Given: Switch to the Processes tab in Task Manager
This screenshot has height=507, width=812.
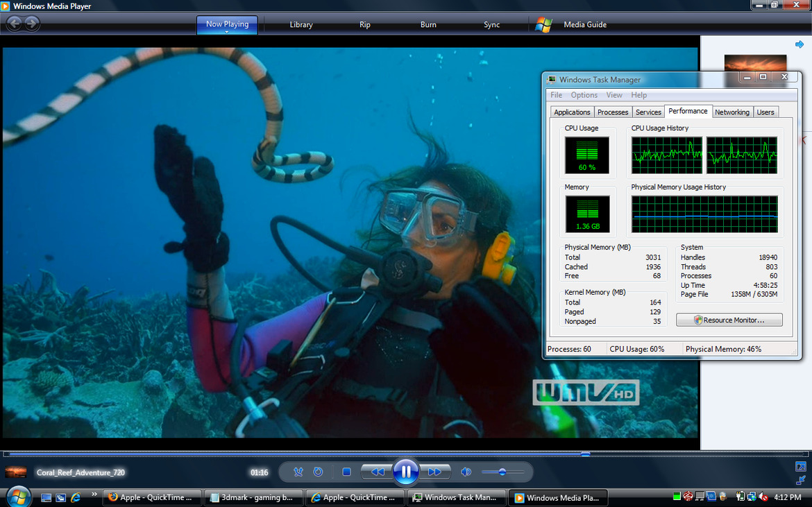Looking at the screenshot, I should click(x=613, y=112).
